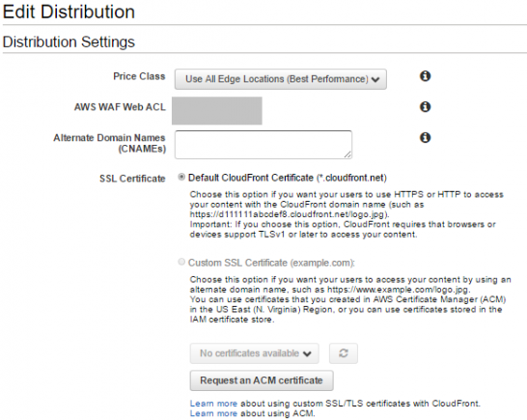Click the Custom SSL Certificate (example.com) label

point(271,263)
